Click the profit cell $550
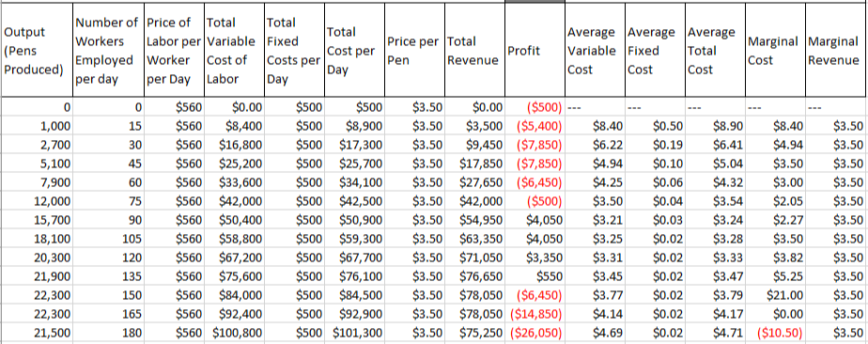Image resolution: width=868 pixels, height=344 pixels. (535, 276)
